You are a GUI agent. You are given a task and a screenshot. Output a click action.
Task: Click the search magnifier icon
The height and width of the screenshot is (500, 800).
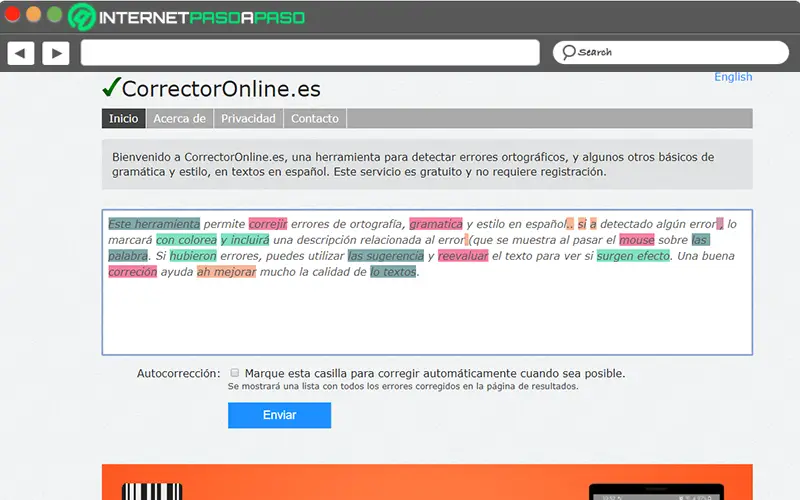coord(568,53)
